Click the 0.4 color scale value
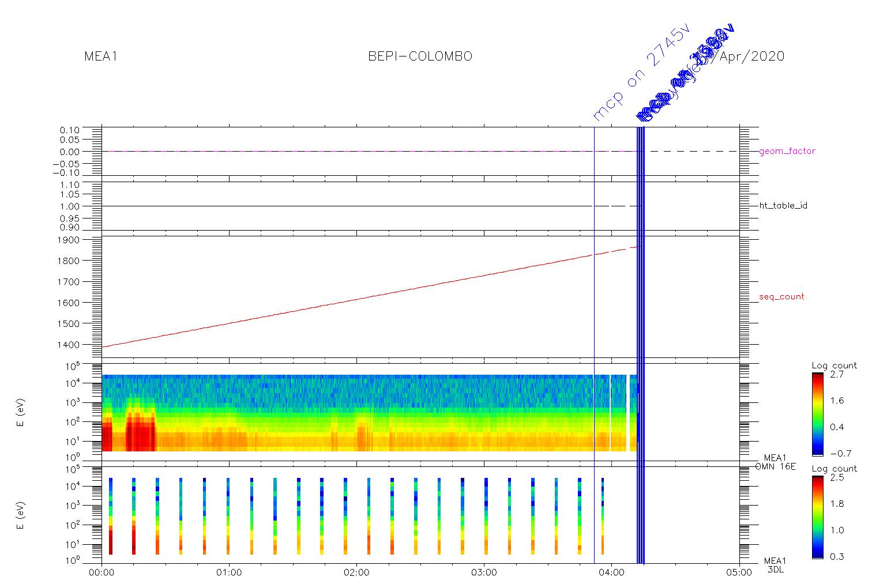 pos(836,427)
